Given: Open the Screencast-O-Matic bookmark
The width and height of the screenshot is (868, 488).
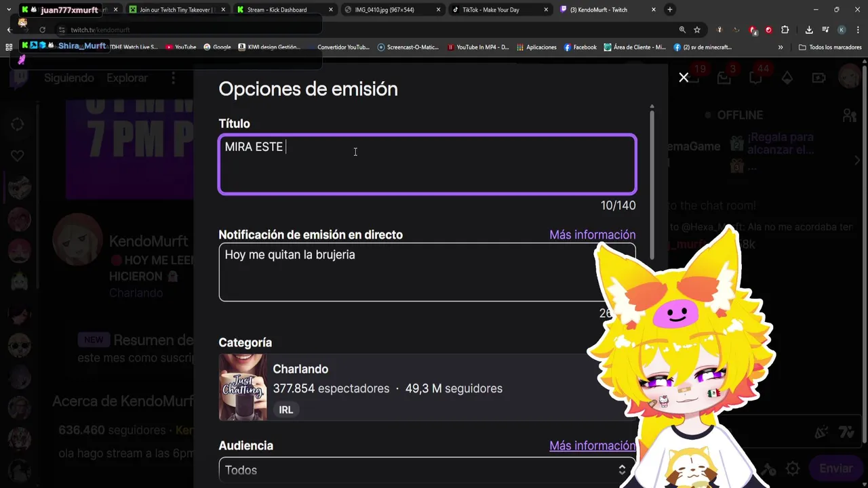Looking at the screenshot, I should coord(408,47).
